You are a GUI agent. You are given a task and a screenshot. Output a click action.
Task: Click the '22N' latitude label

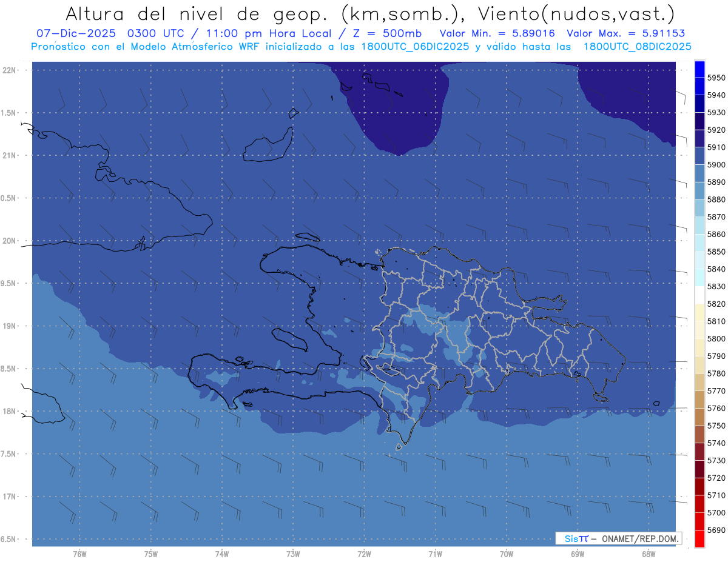click(x=10, y=70)
